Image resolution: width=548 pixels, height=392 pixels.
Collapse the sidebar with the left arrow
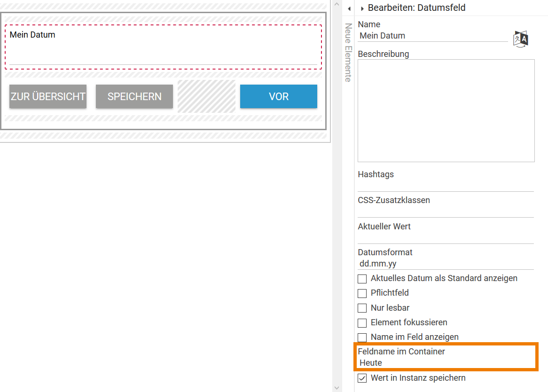click(349, 9)
